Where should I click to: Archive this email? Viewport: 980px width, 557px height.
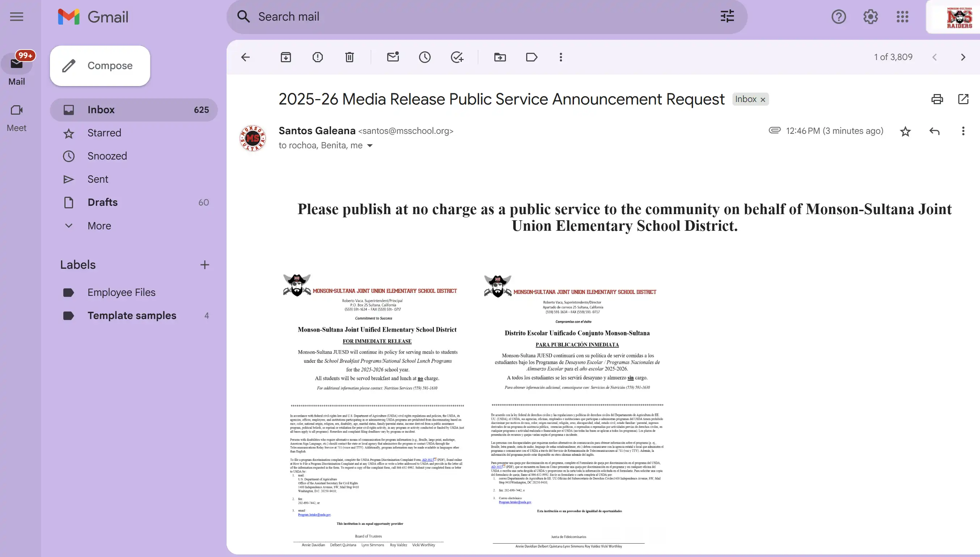tap(286, 58)
